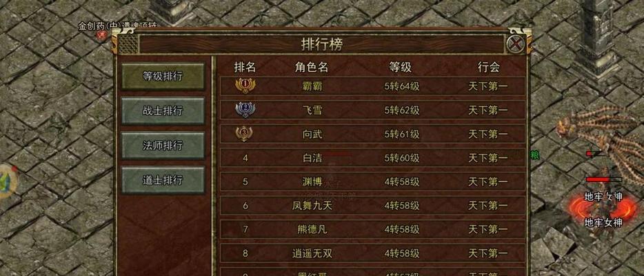This screenshot has width=644, height=276.
Task: Switch to the 战士排行 tab
Action: click(163, 111)
